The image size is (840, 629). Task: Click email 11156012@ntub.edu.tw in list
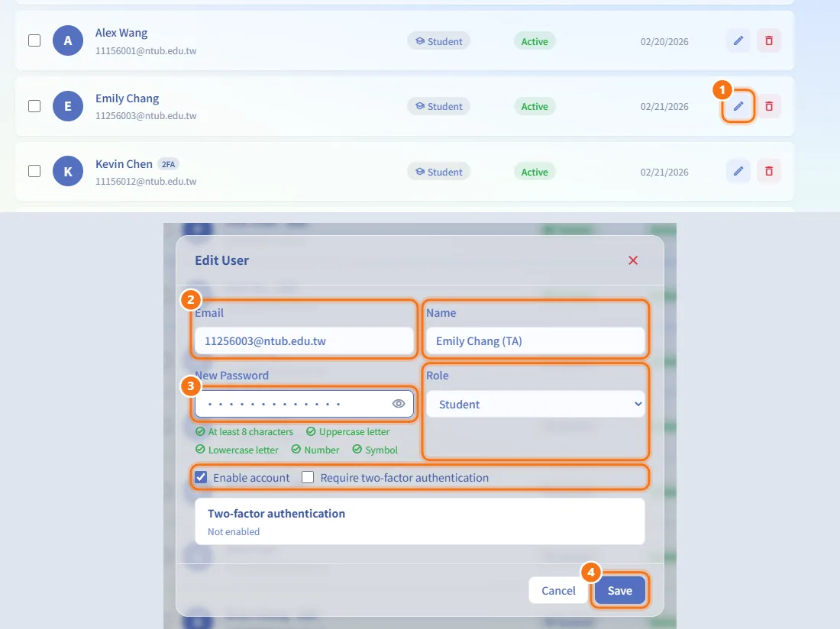pyautogui.click(x=146, y=182)
